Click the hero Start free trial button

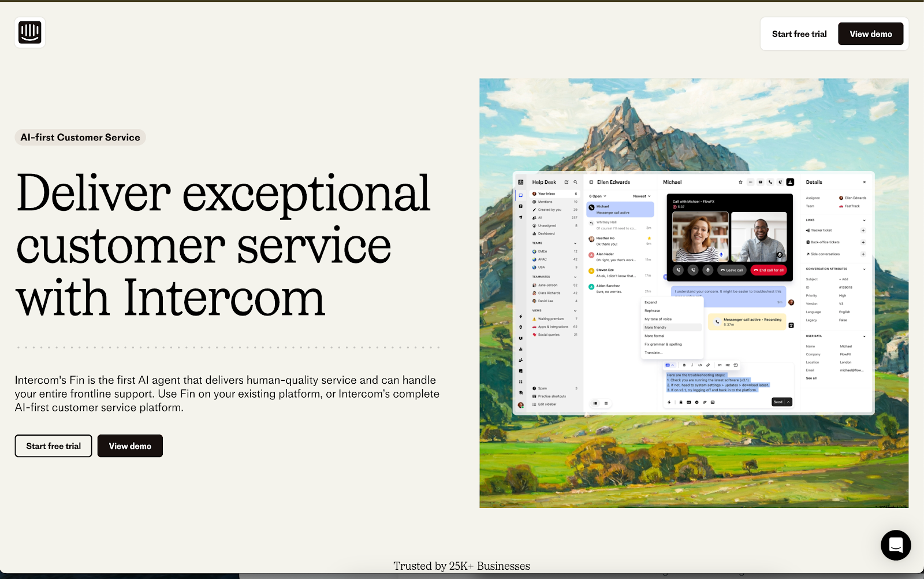[x=53, y=446]
